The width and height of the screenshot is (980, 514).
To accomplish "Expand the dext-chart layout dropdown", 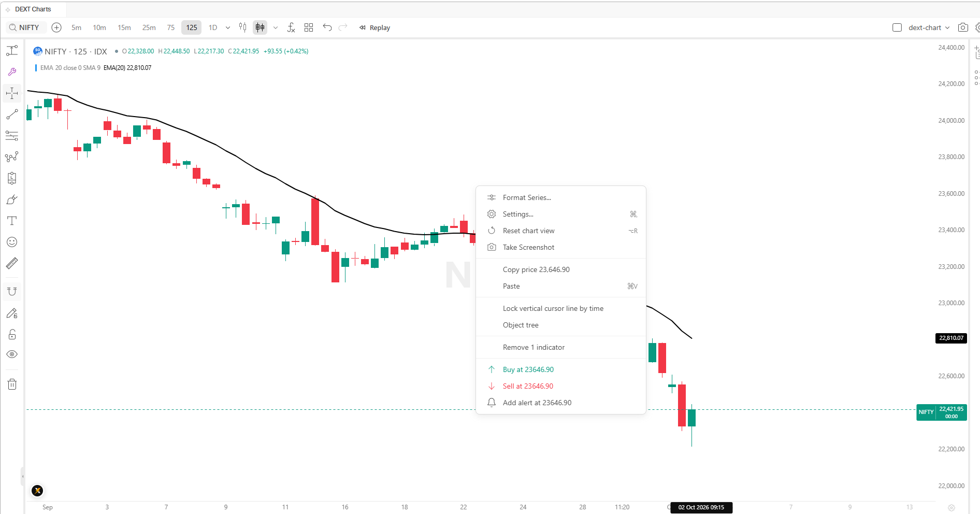I will click(947, 27).
